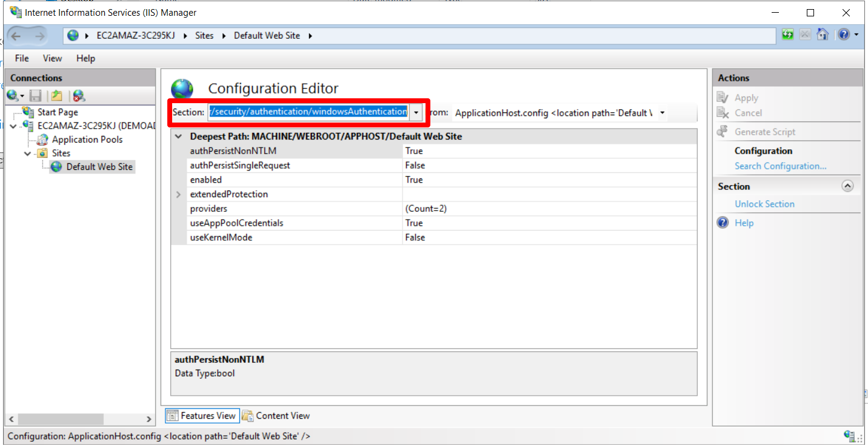Image resolution: width=868 pixels, height=446 pixels.
Task: Collapse the EC2AMAZ-3C295KJ server node
Action: pos(13,126)
